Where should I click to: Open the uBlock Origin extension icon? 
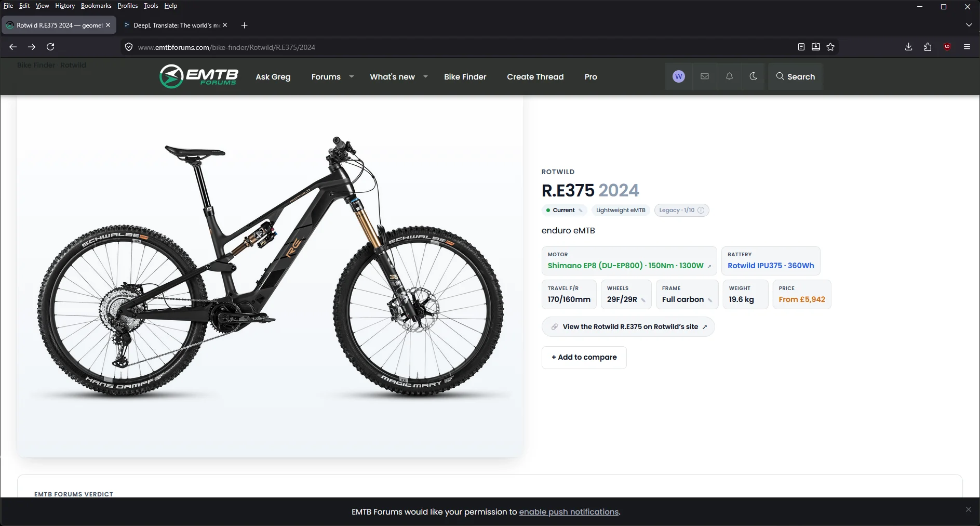(x=947, y=47)
